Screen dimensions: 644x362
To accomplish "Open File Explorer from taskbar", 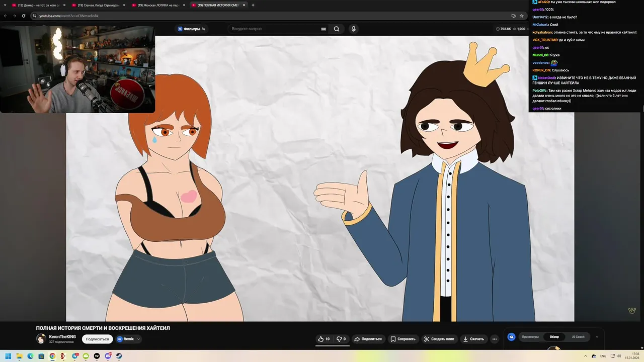I will coord(19,356).
